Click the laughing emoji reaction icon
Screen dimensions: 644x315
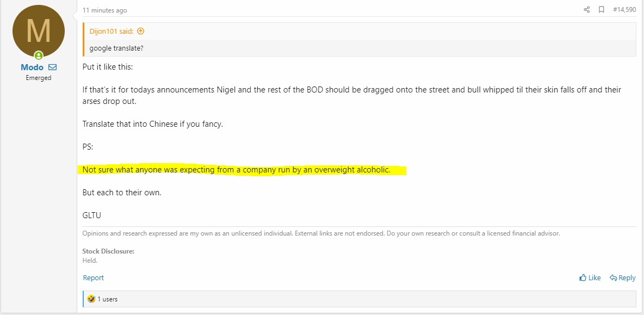(x=91, y=299)
